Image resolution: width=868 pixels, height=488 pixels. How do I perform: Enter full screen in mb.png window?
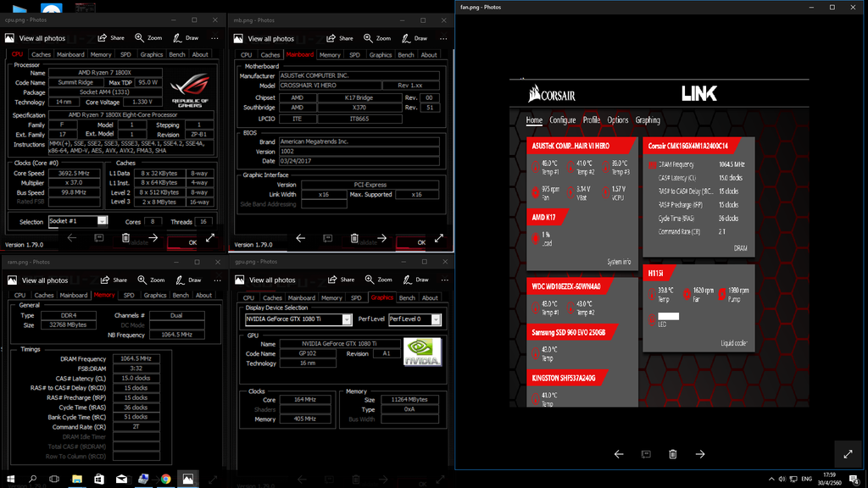[439, 238]
